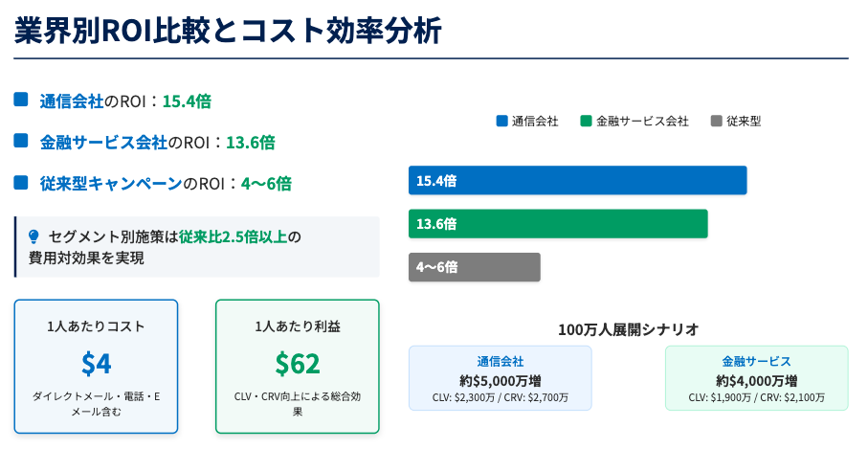Click the gray 4〜6倍 chart bar
The width and height of the screenshot is (868, 449).
pos(475,267)
